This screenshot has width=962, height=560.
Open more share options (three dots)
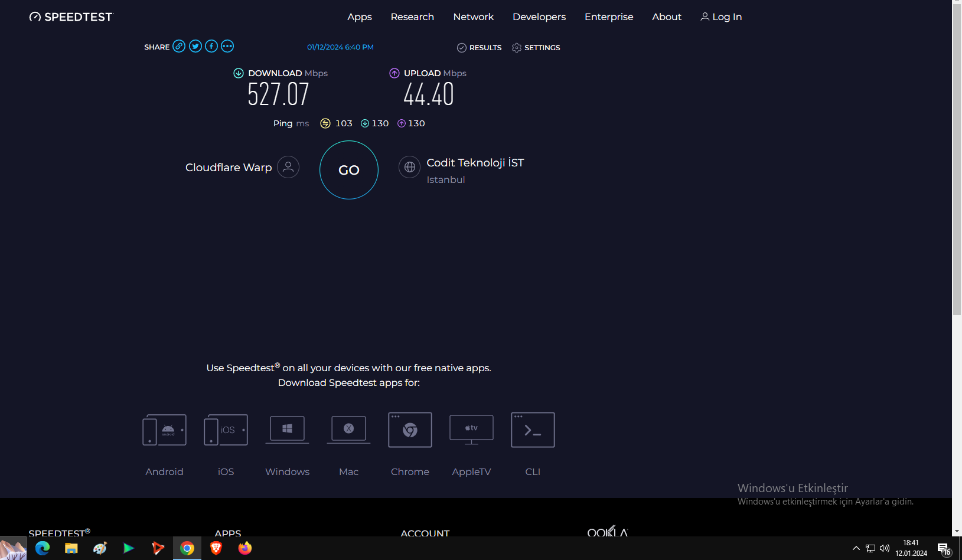227,46
